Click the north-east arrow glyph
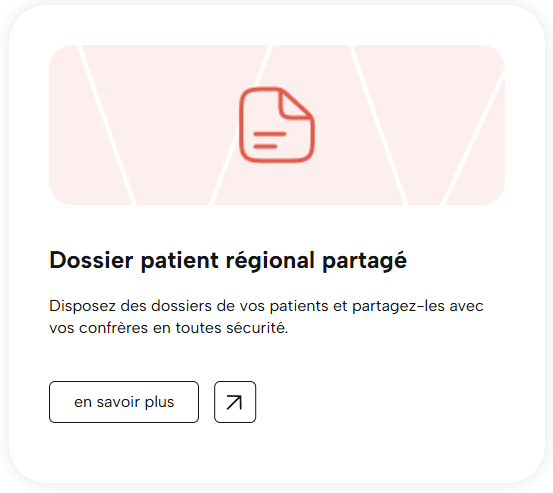 235,402
